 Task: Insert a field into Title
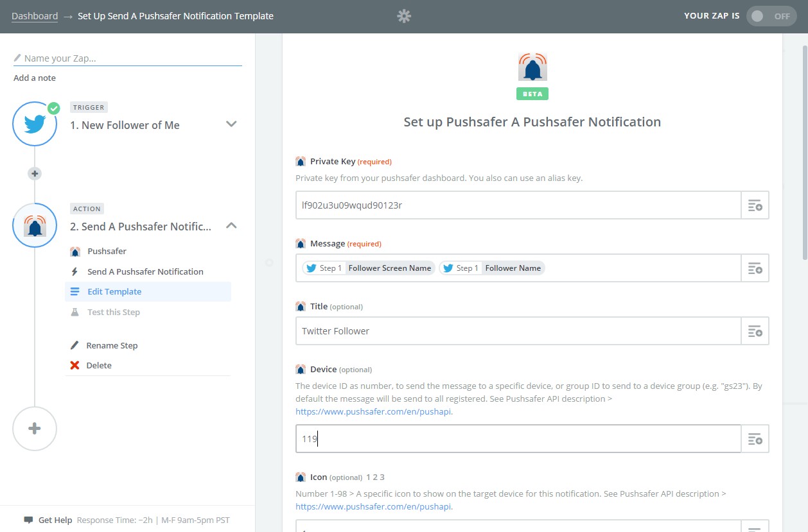755,331
